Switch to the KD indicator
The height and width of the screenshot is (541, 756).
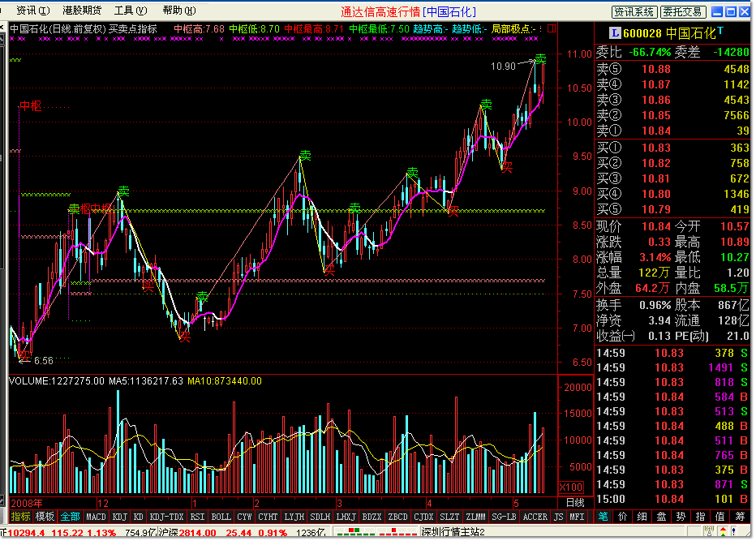[139, 517]
